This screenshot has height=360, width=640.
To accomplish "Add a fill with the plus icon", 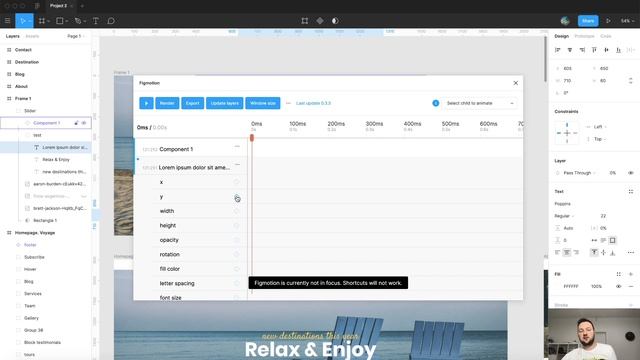I will pyautogui.click(x=631, y=274).
